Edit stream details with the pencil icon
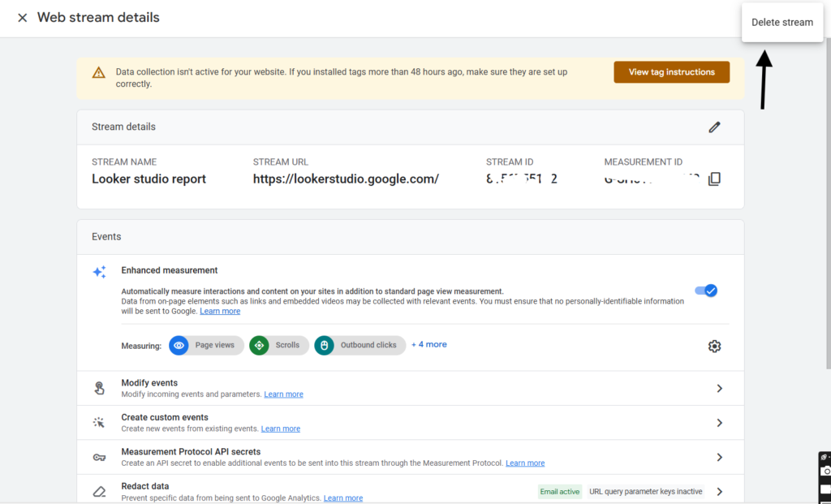 tap(714, 127)
